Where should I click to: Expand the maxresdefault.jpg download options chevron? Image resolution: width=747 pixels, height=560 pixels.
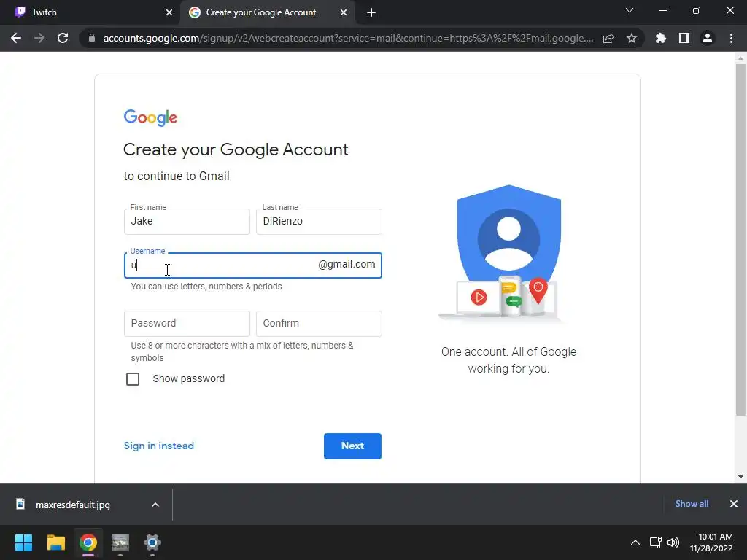tap(155, 505)
